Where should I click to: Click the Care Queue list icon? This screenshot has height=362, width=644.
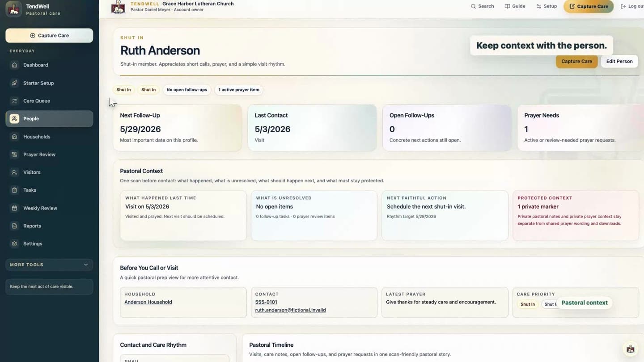[14, 101]
